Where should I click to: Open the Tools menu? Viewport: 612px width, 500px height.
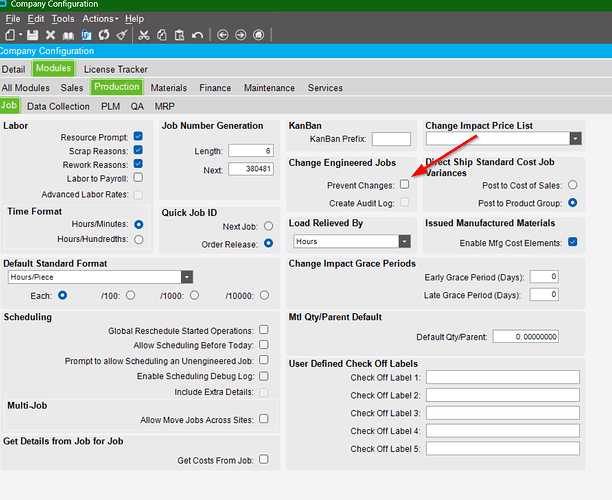click(63, 19)
